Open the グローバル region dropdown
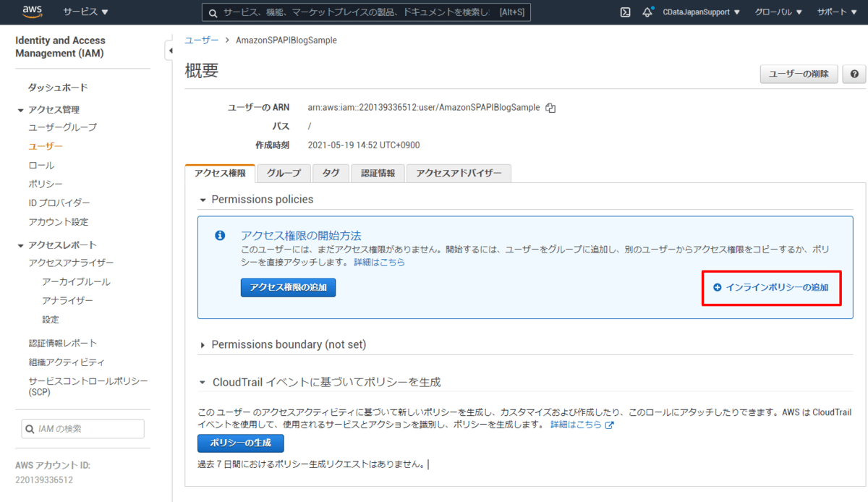Screen dimensions: 868x502 click(x=778, y=12)
